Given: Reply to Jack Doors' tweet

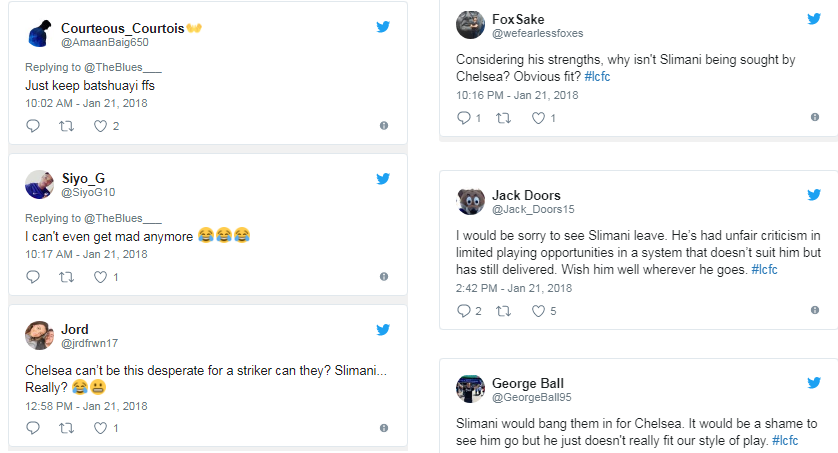Looking at the screenshot, I should tap(463, 311).
